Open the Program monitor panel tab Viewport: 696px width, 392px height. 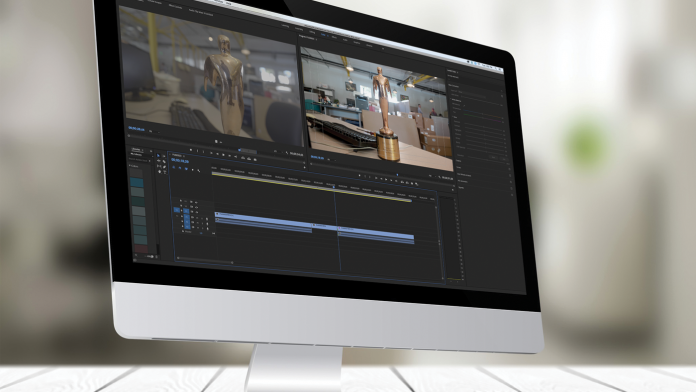307,37
